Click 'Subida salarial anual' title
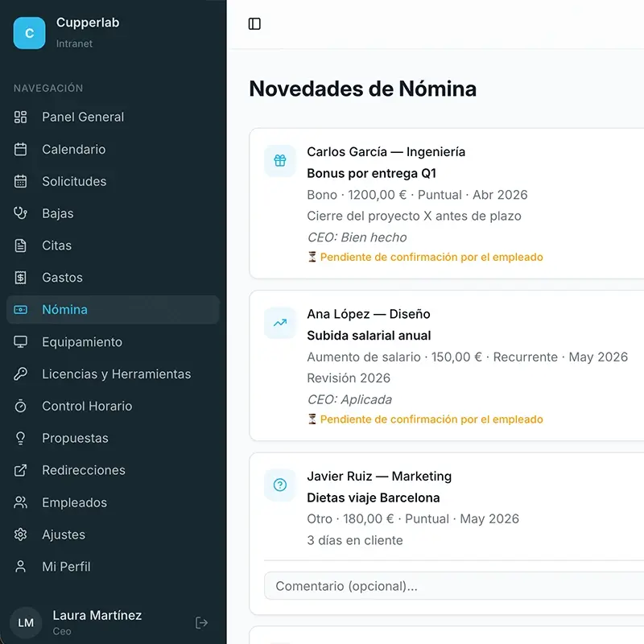 [369, 336]
